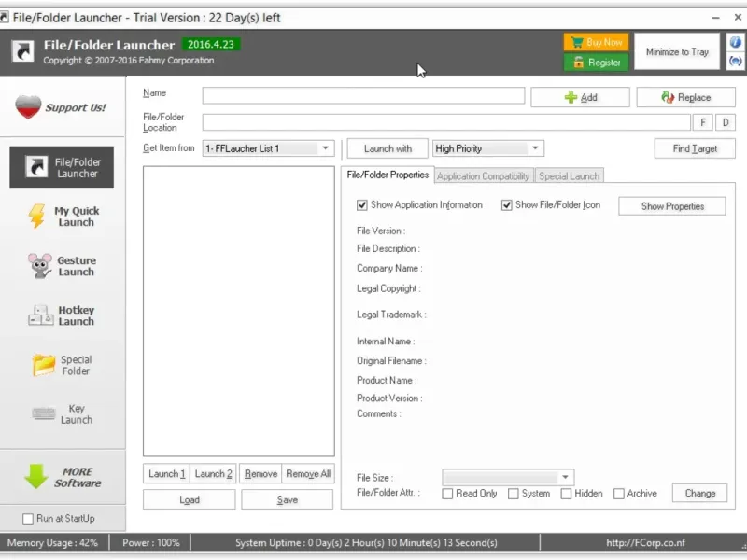Click the Support Us heart icon

coord(28,106)
